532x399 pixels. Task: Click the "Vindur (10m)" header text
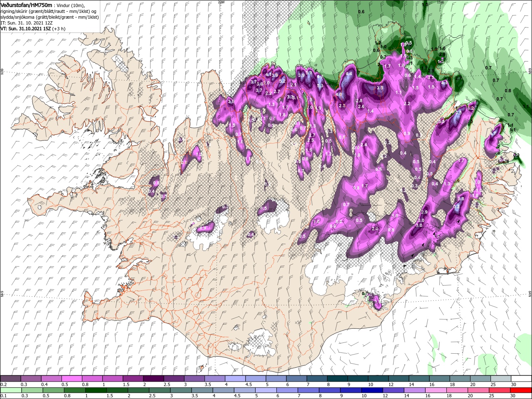70,5
